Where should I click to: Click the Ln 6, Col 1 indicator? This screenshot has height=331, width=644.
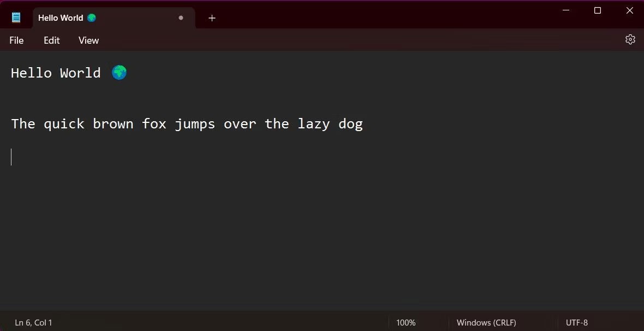point(33,323)
